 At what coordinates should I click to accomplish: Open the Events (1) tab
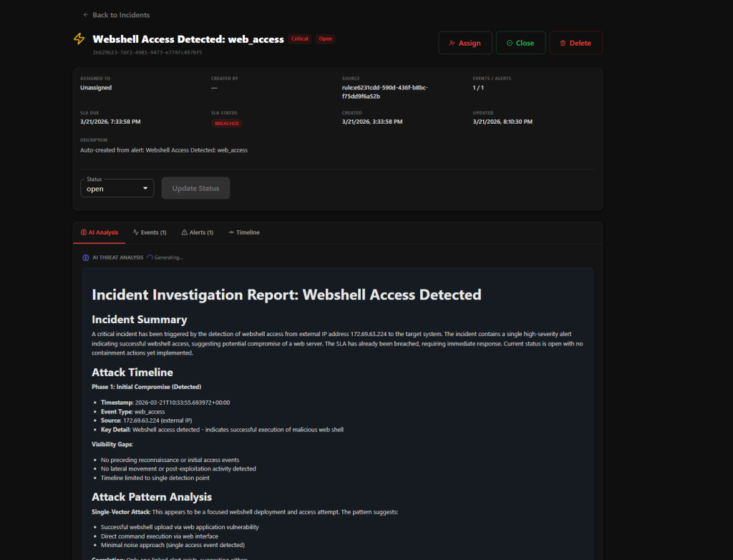pyautogui.click(x=150, y=232)
